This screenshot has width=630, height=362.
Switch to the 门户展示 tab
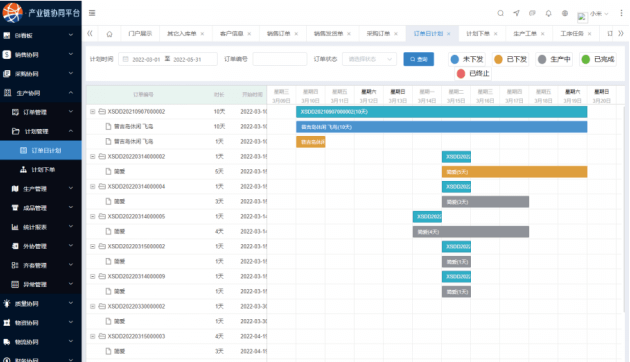(140, 34)
